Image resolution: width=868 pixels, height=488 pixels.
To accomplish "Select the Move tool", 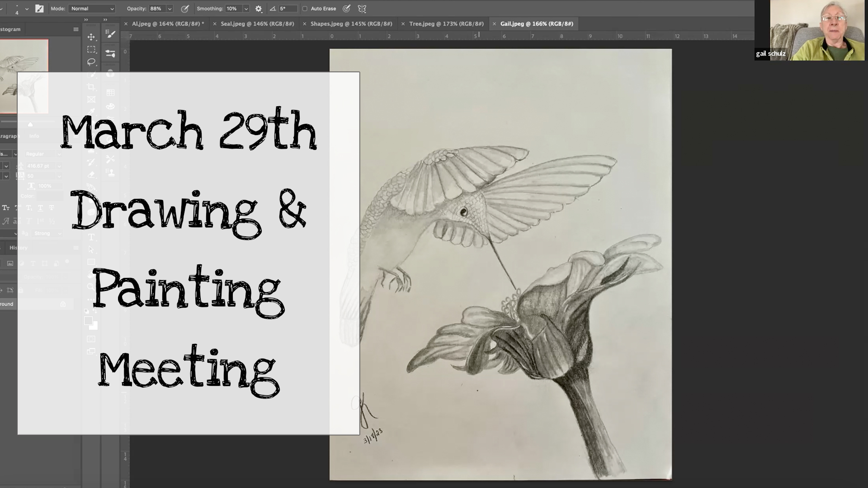I will (x=91, y=37).
